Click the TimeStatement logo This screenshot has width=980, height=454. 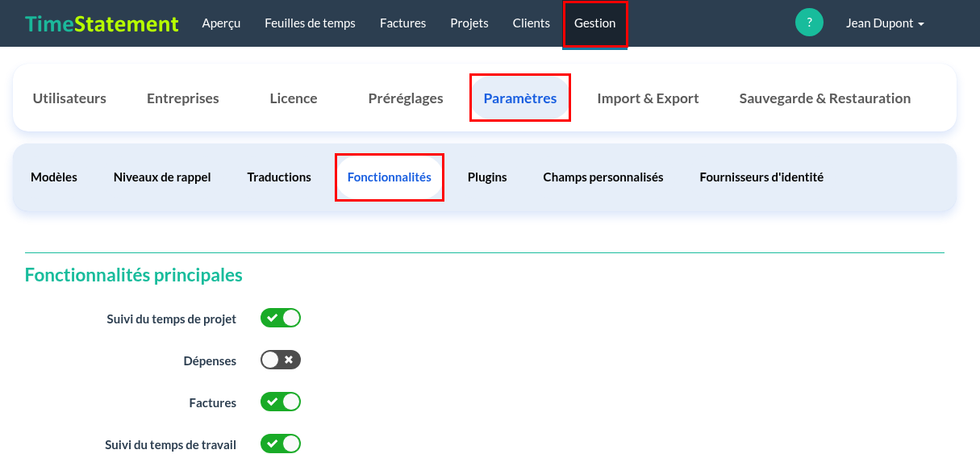tap(102, 23)
